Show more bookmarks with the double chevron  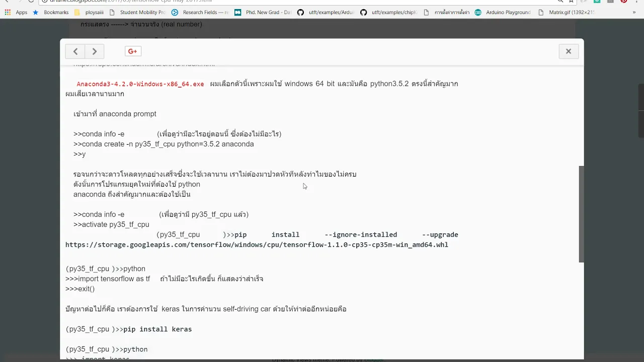tap(634, 12)
